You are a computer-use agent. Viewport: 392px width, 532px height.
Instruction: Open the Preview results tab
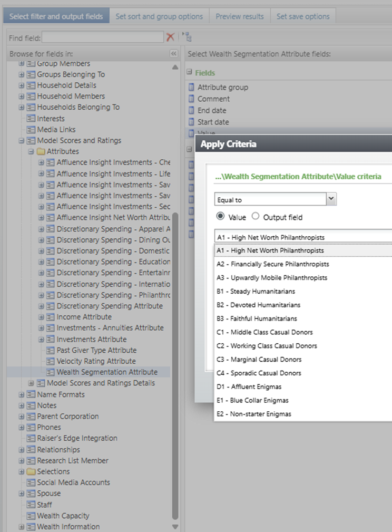point(240,16)
